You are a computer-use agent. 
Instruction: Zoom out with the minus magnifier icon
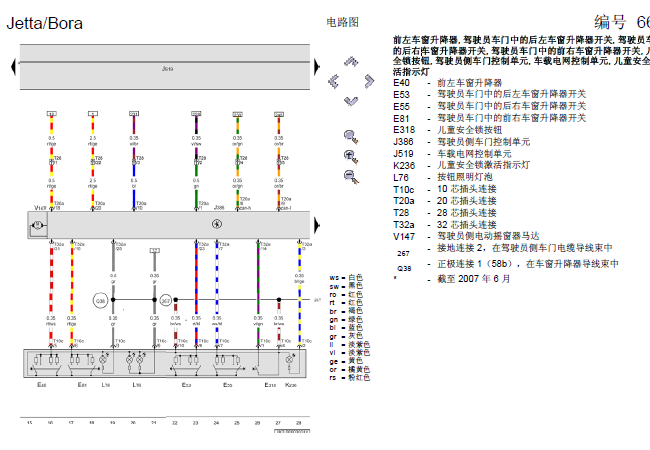(x=351, y=177)
